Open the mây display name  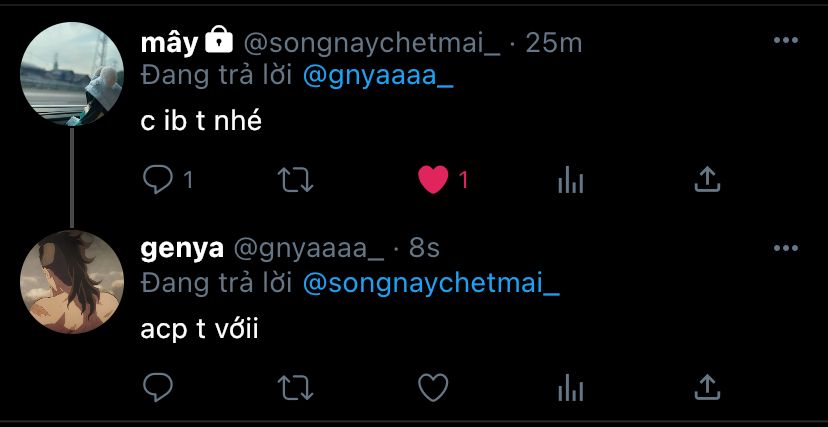(168, 43)
